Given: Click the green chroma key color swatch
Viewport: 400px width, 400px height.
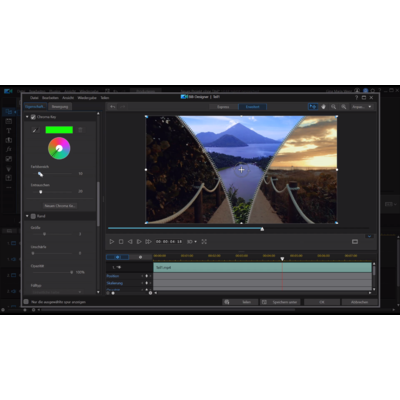Looking at the screenshot, I should click(x=59, y=130).
